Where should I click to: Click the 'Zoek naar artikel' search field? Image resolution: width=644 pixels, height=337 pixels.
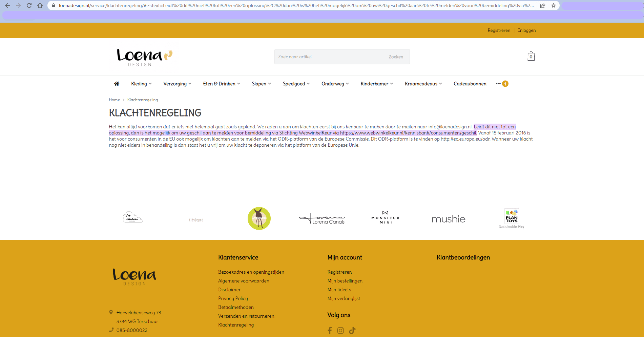point(329,57)
